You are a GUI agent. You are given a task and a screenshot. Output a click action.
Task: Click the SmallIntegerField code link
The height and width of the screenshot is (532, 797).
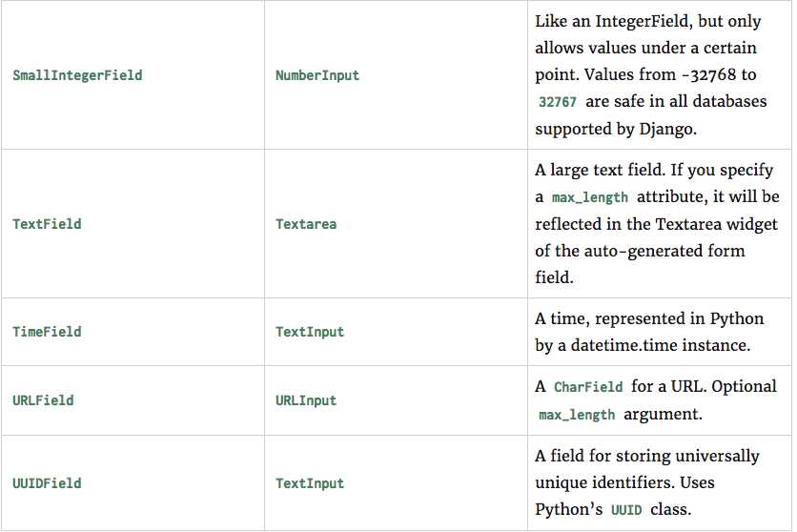coord(77,75)
